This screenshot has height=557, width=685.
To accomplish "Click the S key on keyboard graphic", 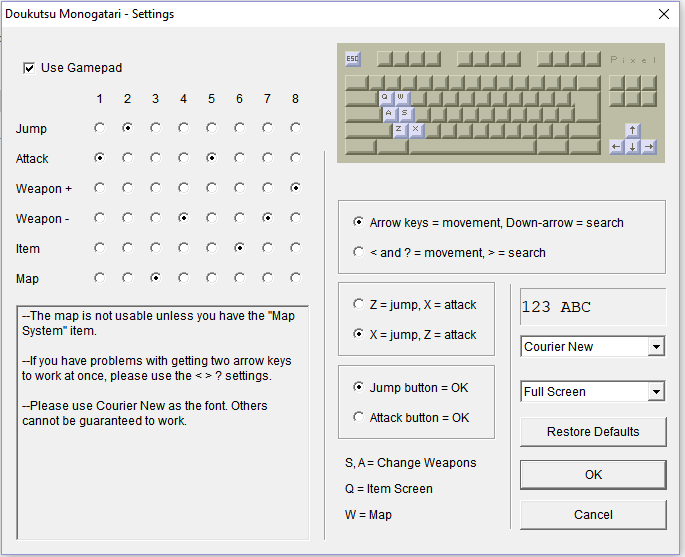I will pos(405,114).
